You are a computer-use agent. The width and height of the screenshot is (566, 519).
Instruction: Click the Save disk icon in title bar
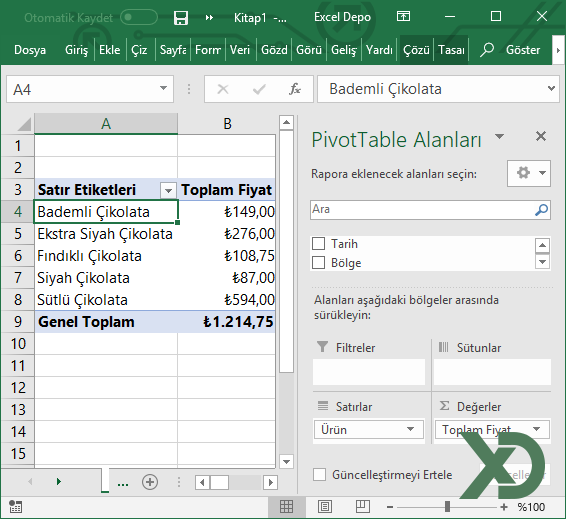coord(180,17)
